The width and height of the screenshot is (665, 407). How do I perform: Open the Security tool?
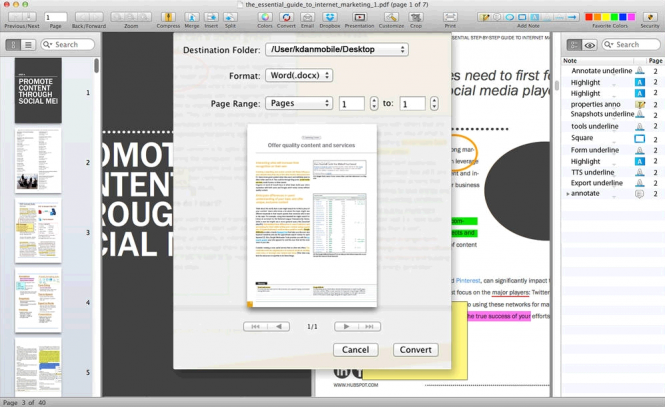coord(650,18)
